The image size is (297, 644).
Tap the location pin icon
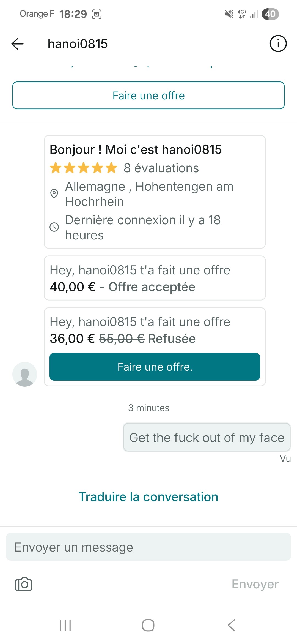point(54,193)
